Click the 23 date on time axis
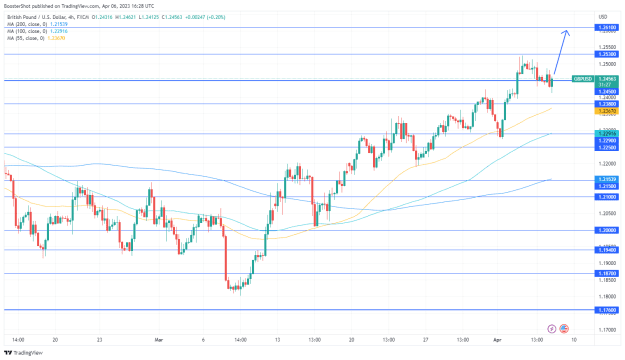The height and width of the screenshot is (360, 625). click(x=100, y=340)
